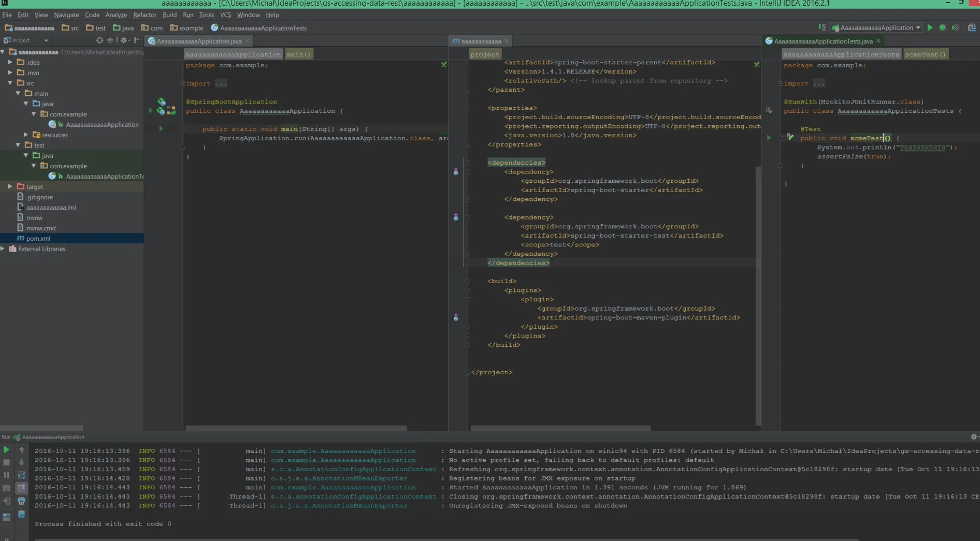Viewport: 980px width, 541px height.
Task: Click the scroll from source target icon
Action: [99, 40]
